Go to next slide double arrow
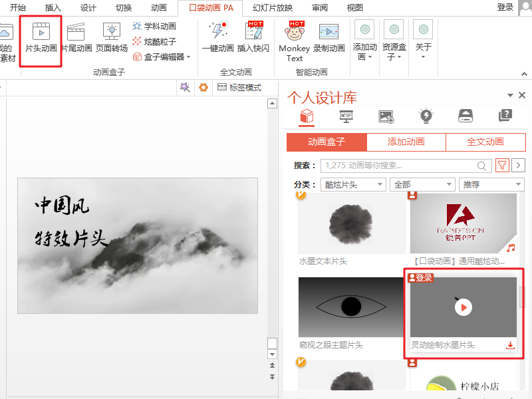This screenshot has height=399, width=532. pyautogui.click(x=272, y=377)
